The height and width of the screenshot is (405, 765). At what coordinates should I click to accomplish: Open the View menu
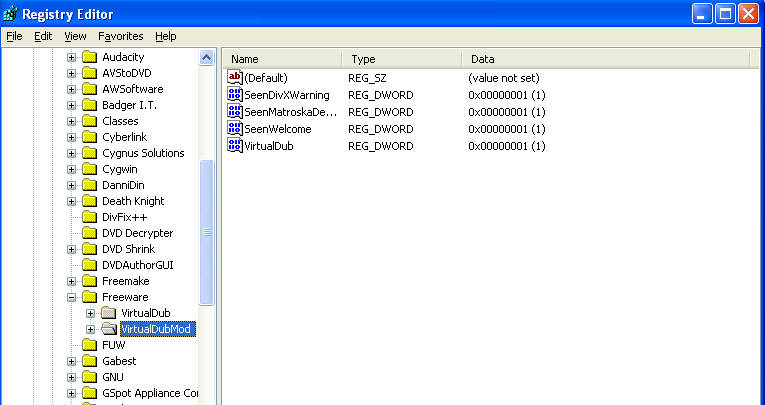75,37
